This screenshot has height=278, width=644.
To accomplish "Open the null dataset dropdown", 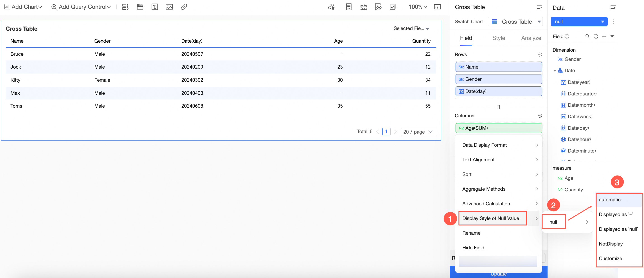I will pyautogui.click(x=579, y=22).
